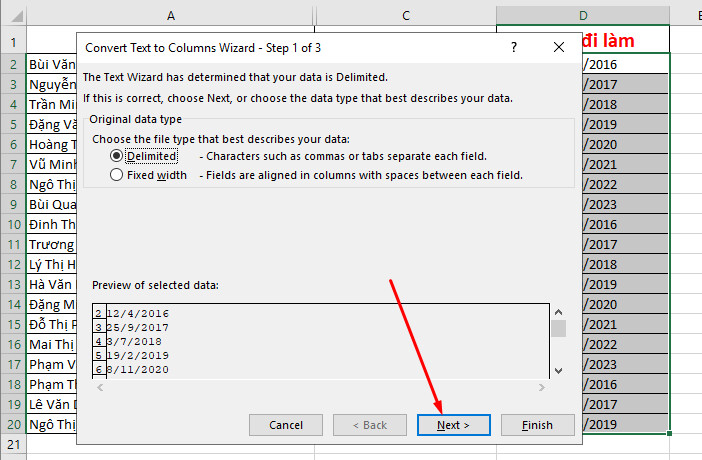This screenshot has height=460, width=702.
Task: Click the select-all corner of the sheet
Action: click(x=13, y=15)
